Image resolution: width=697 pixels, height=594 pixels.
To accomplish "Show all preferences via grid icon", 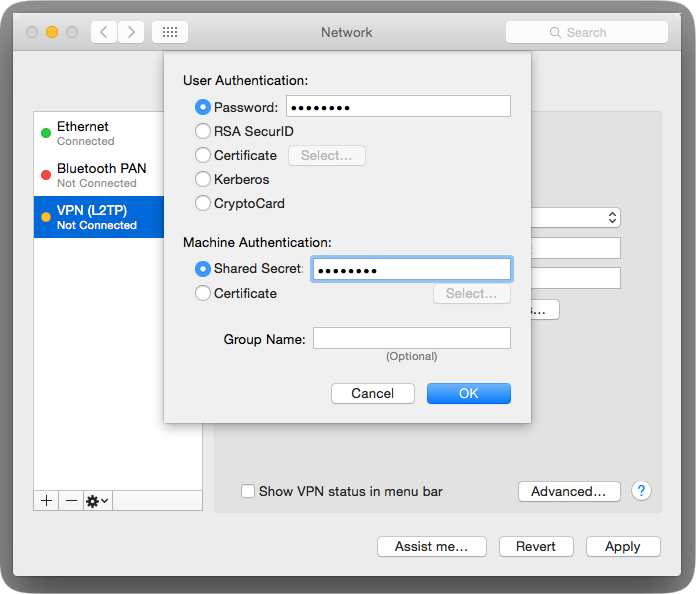I will [170, 32].
